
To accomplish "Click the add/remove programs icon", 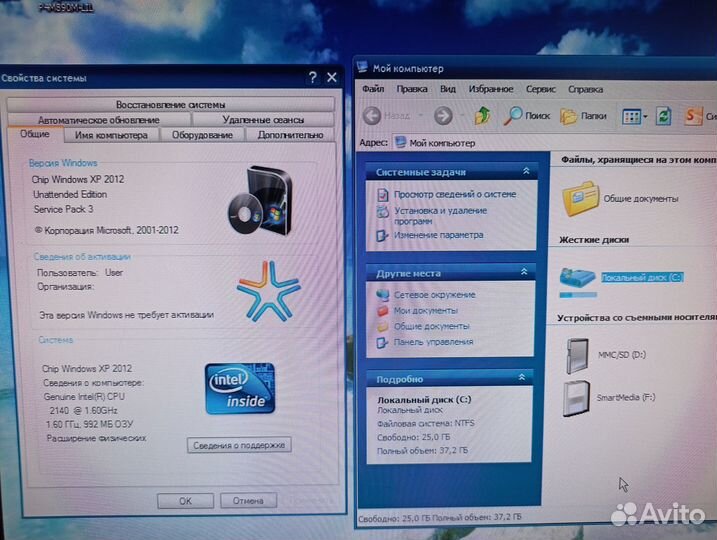I will click(382, 212).
